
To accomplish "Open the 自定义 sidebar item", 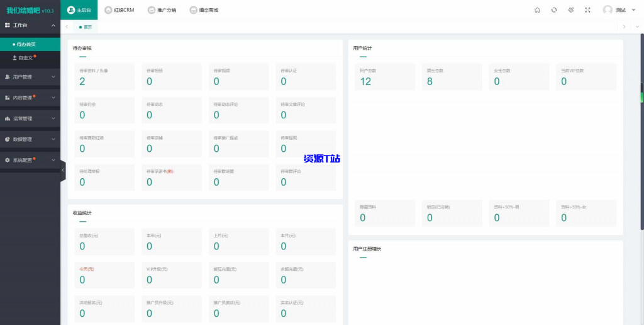I will pos(25,57).
